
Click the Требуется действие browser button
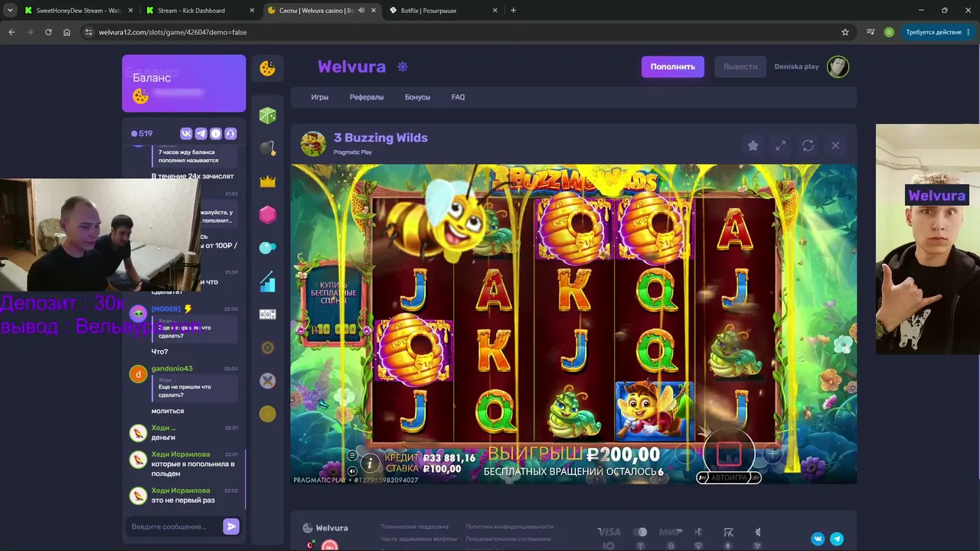coord(938,32)
